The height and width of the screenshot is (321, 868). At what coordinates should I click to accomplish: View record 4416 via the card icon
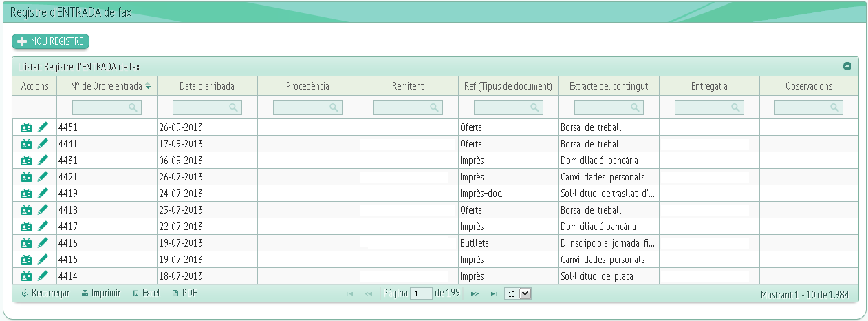(x=27, y=243)
